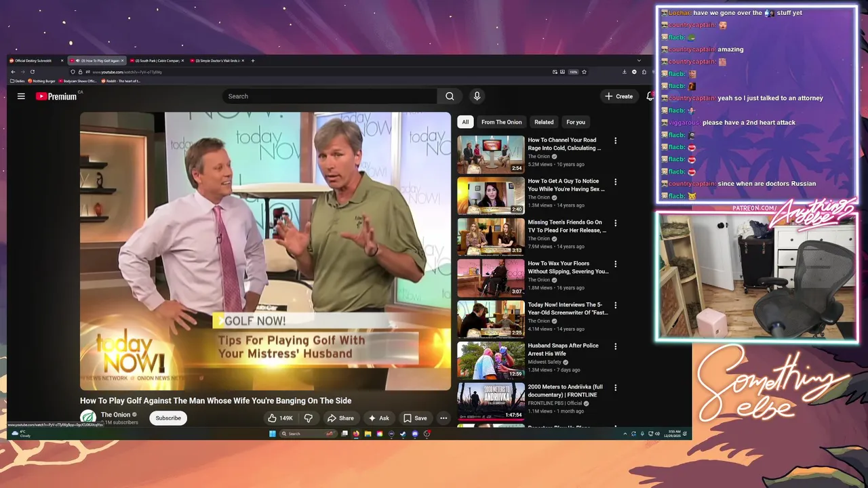868x488 pixels.
Task: Play 'How To Get A Guy To Notice' thumbnail
Action: (491, 196)
